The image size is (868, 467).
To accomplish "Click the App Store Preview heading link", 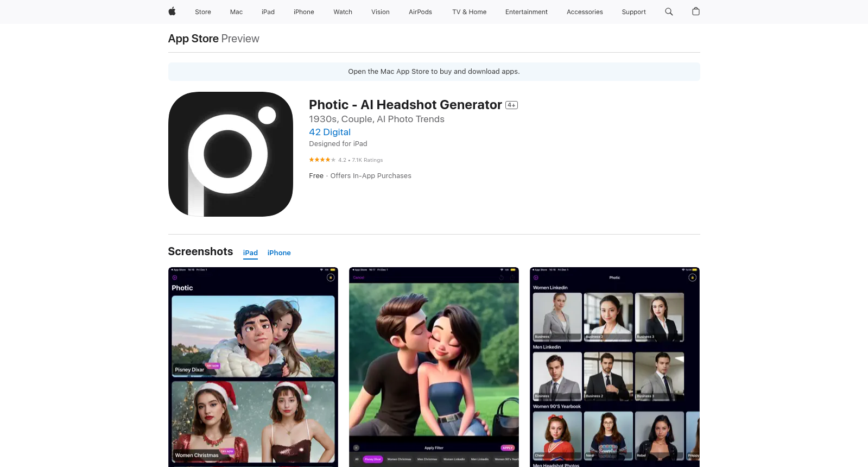I will point(214,39).
